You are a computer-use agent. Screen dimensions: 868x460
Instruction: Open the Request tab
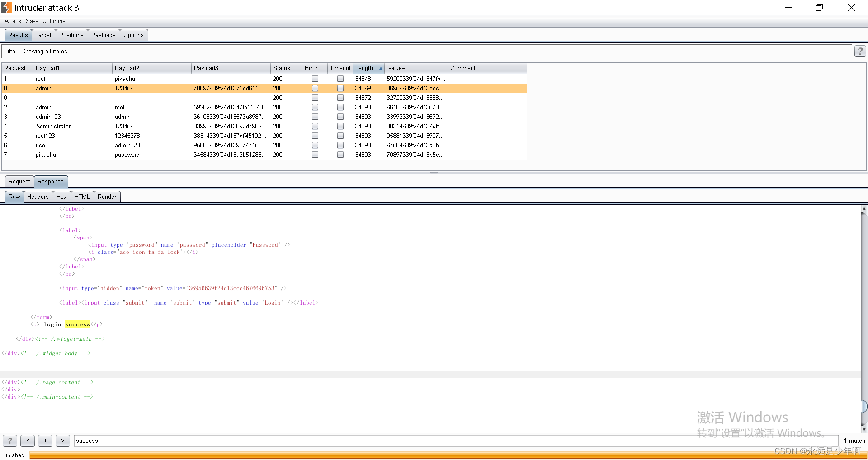tap(19, 182)
